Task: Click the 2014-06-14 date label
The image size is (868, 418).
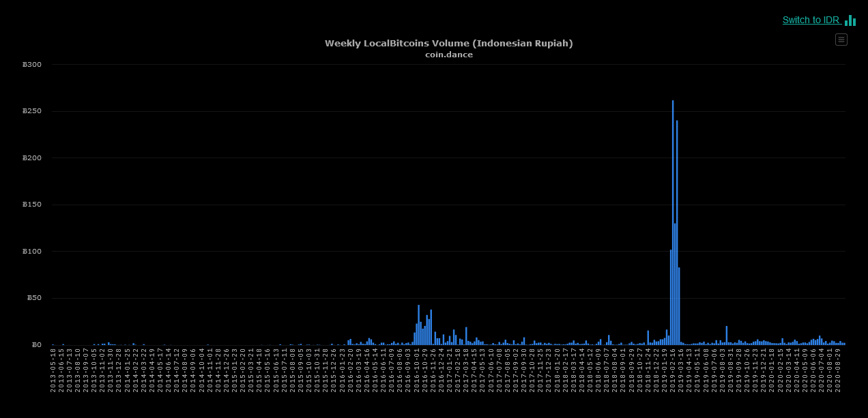Action: [168, 369]
